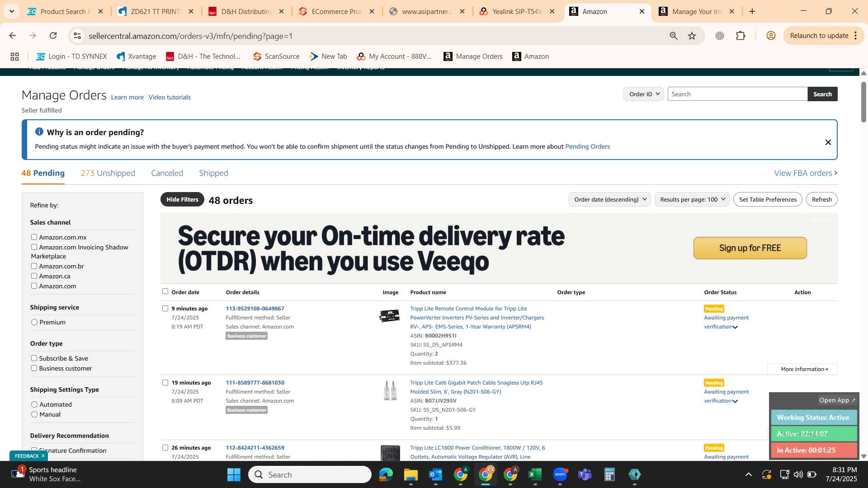Viewport: 868px width, 488px height.
Task: Reload the current page
Action: click(53, 36)
